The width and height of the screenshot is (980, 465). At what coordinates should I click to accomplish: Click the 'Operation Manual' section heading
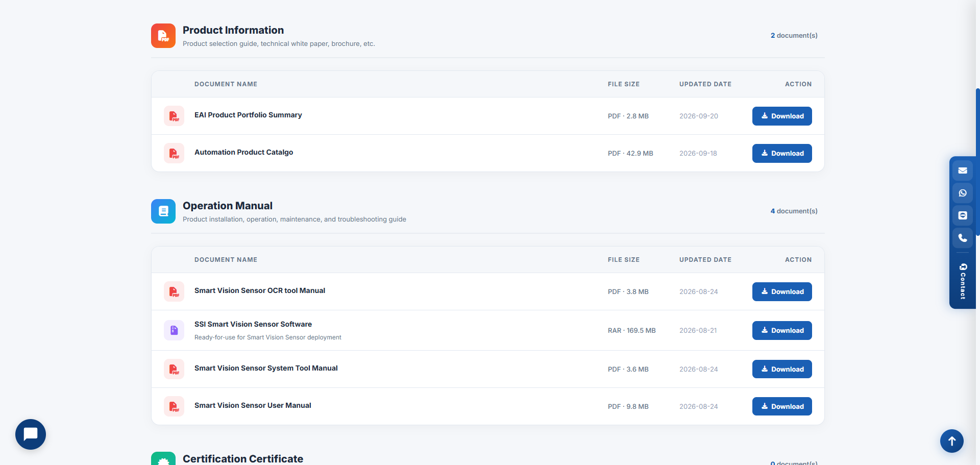228,206
